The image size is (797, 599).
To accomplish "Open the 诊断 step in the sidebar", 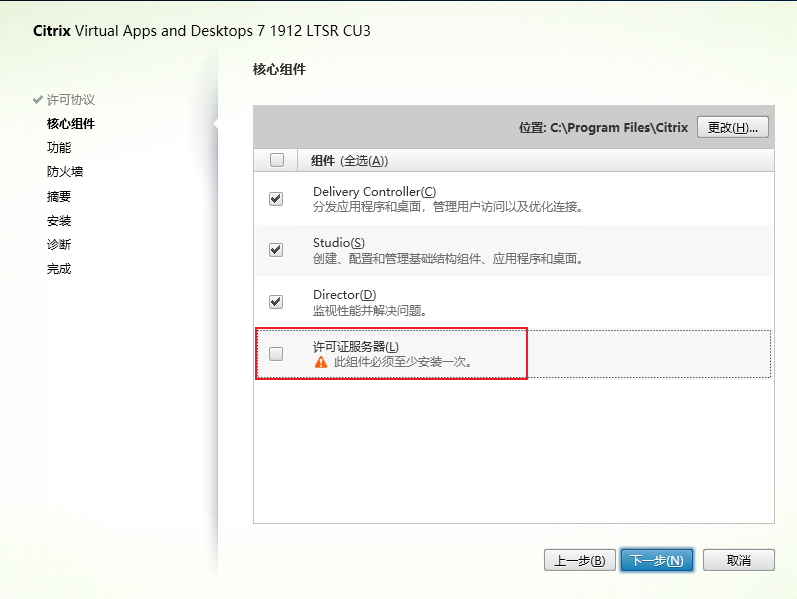I will [x=59, y=245].
